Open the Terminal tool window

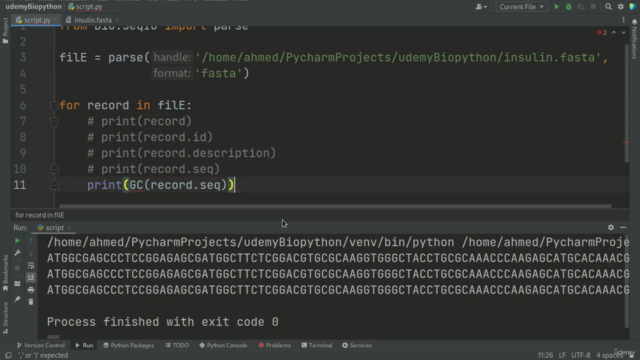tap(317, 345)
